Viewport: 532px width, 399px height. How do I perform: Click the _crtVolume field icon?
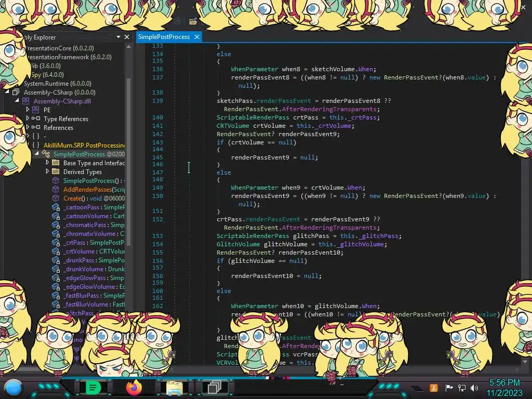tap(56, 251)
